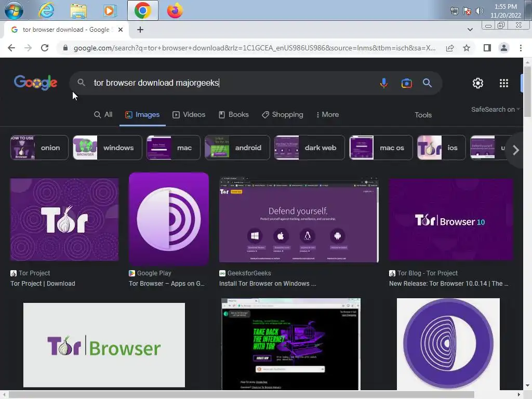Follow 'New Release: Tor Browser 10.0.14' link
Image resolution: width=532 pixels, height=399 pixels.
tap(448, 284)
